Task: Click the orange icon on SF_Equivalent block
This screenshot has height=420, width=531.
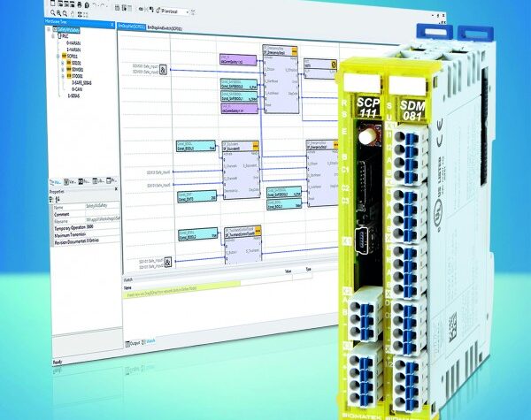Action: [x=256, y=147]
